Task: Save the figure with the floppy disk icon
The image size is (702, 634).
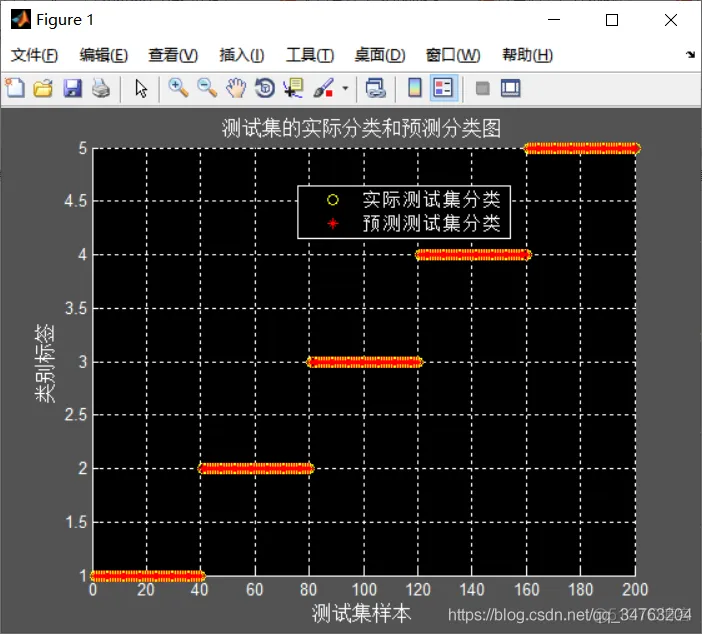Action: 72,88
